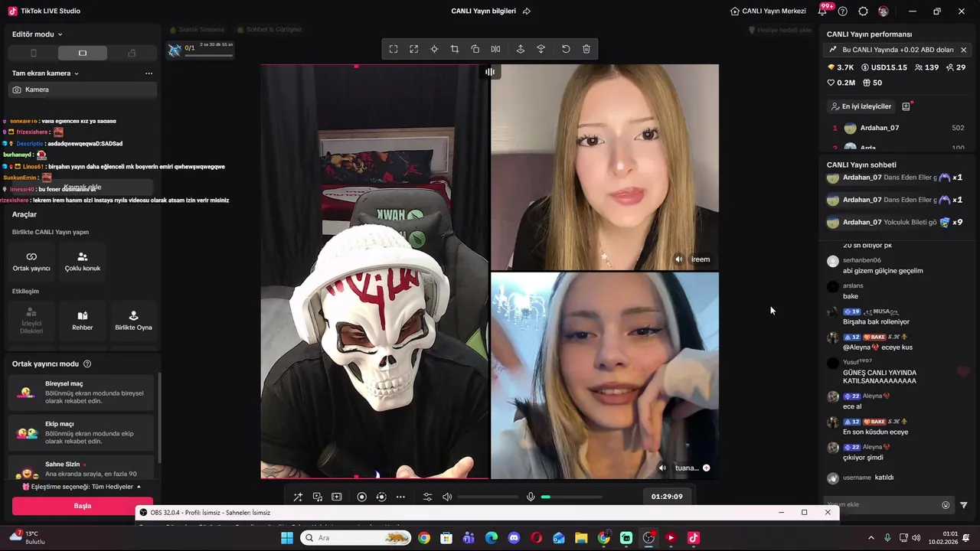This screenshot has height=551, width=980.
Task: Click the audio bars icon atop the video
Action: pyautogui.click(x=490, y=72)
